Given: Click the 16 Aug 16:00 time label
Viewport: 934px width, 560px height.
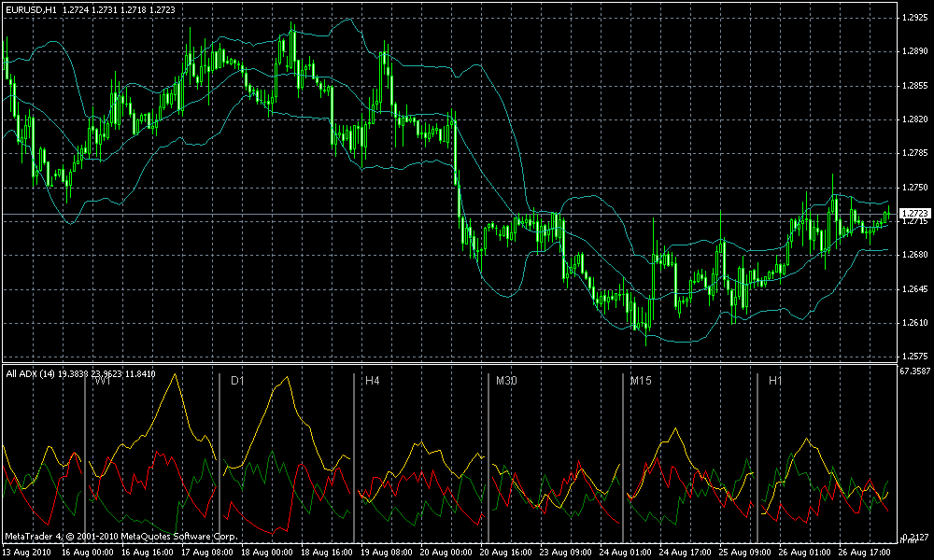Looking at the screenshot, I should click(148, 553).
